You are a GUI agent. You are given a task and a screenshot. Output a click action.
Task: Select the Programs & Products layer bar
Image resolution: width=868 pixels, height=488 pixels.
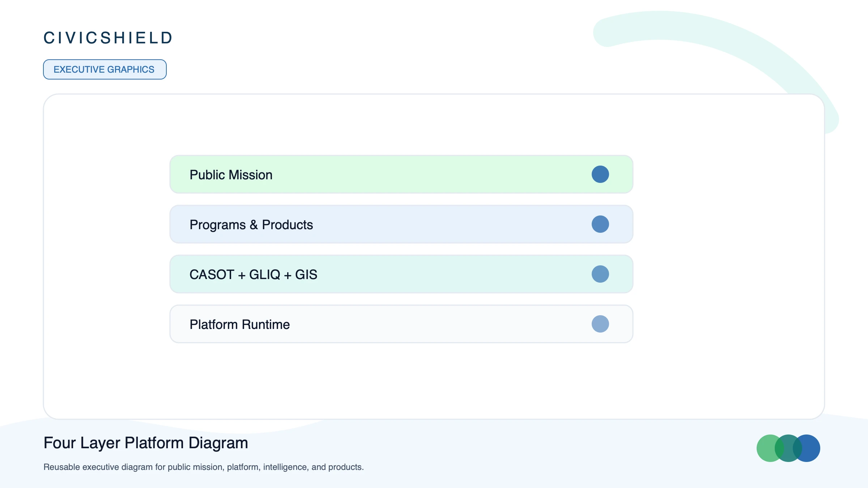[401, 224]
